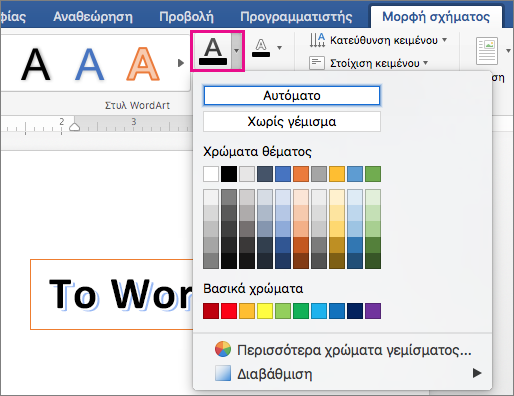This screenshot has width=514, height=396.
Task: Pick green theme color swatch
Action: [373, 174]
